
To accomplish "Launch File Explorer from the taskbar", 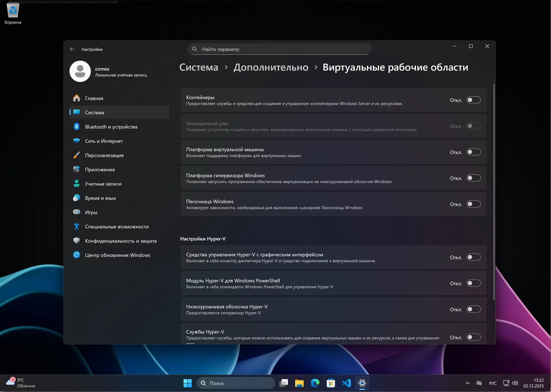I will pos(299,383).
